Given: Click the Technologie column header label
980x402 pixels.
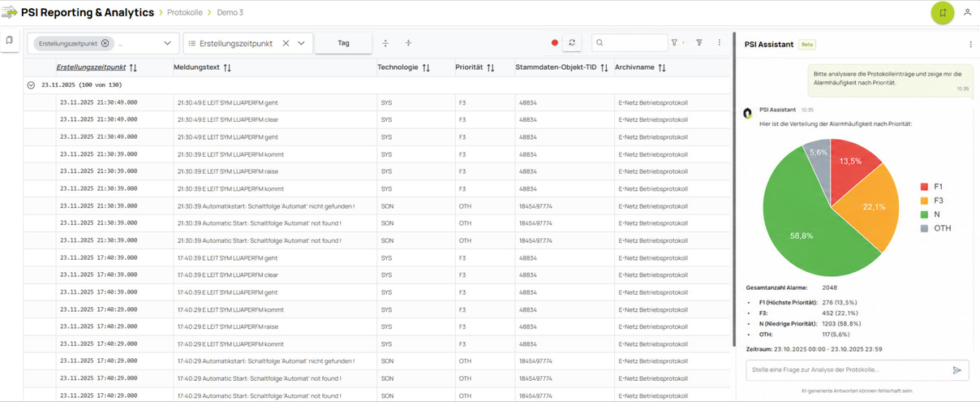Looking at the screenshot, I should pos(398,67).
